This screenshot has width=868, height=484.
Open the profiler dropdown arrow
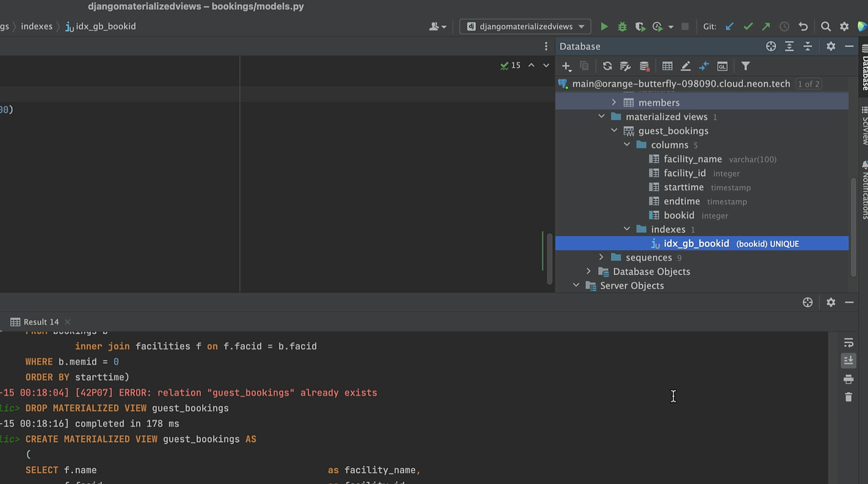point(670,27)
